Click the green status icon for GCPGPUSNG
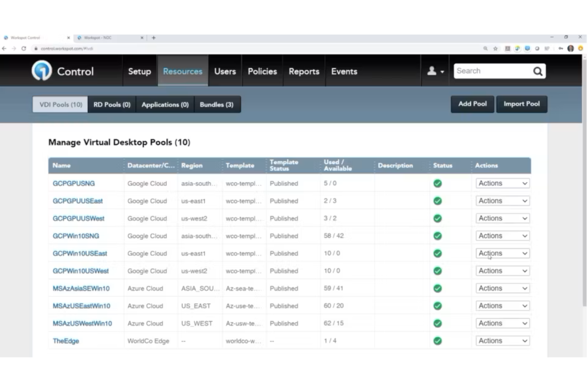 click(x=437, y=183)
